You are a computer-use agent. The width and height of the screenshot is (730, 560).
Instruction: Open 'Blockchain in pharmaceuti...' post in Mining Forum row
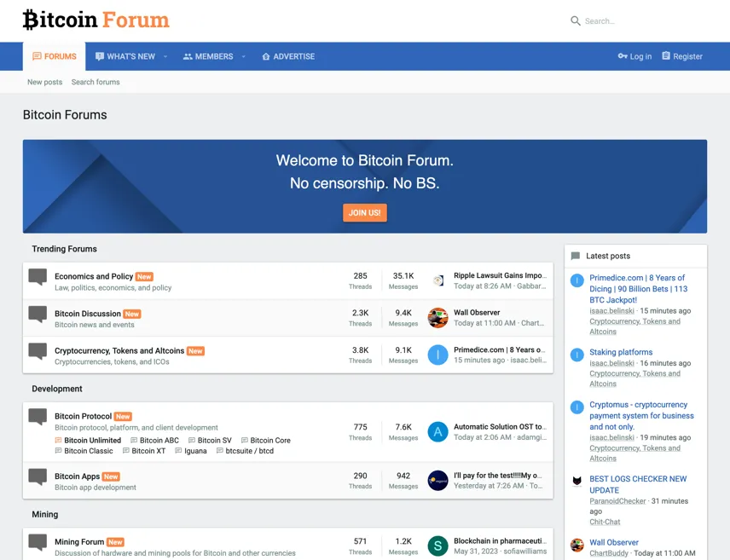[x=500, y=541]
